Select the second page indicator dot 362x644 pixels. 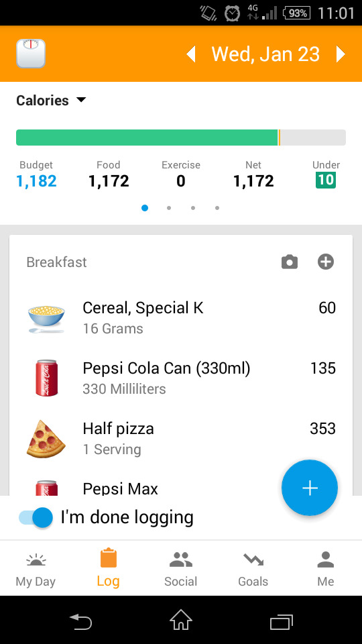169,208
